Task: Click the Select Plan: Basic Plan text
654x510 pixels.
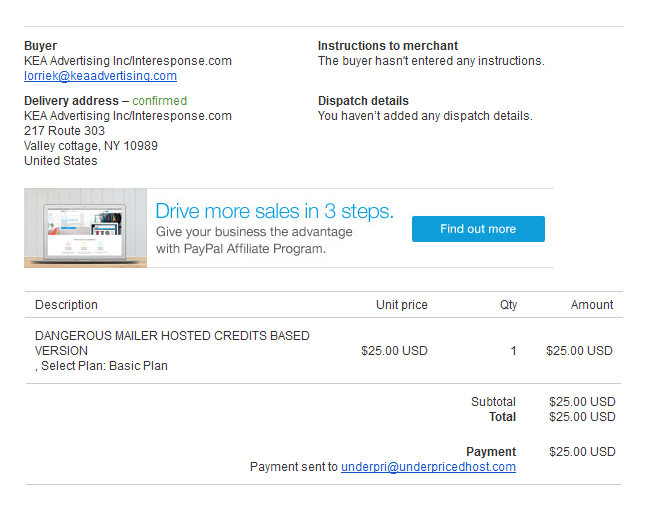Action: click(x=104, y=366)
